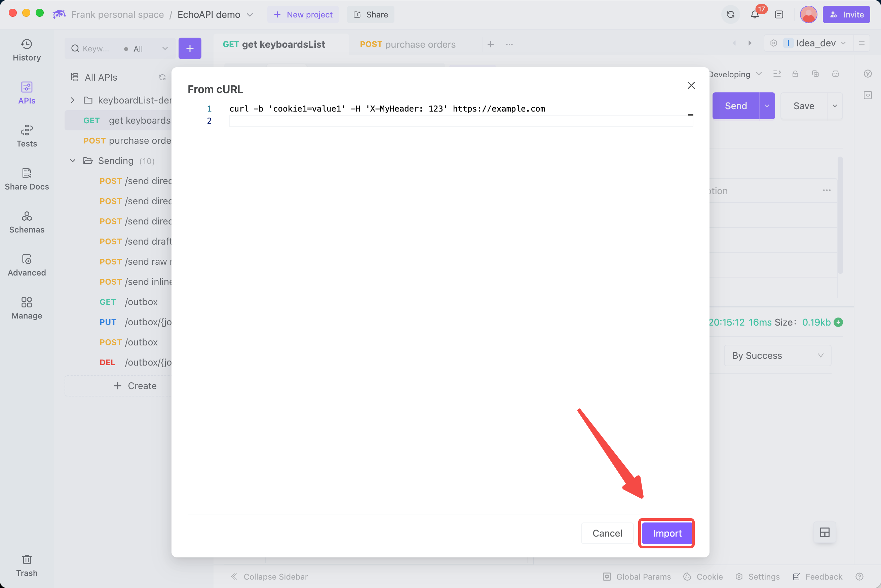Open the History panel
This screenshot has height=588, width=881.
[x=27, y=50]
